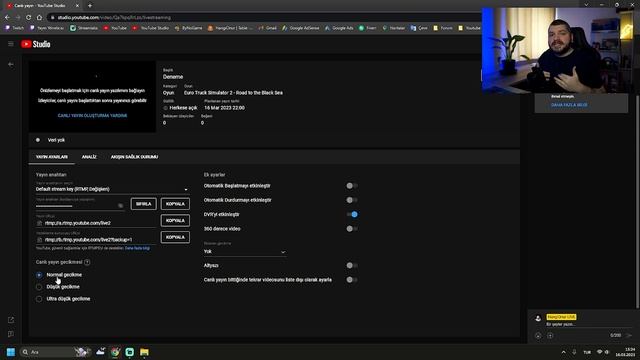Viewport: 640px width, 360px height.
Task: Select the Canlı yayın - YouTube Studio browser tab
Action: pos(42,6)
